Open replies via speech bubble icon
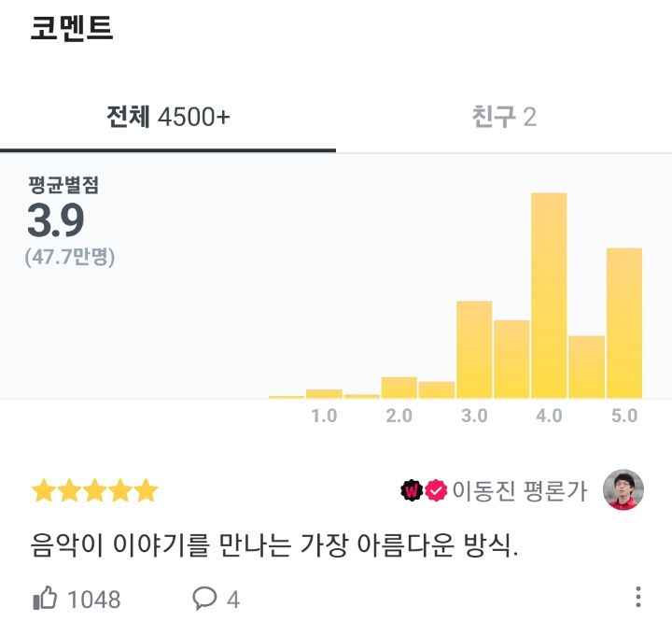Screen dimensions: 672x636 (204, 598)
